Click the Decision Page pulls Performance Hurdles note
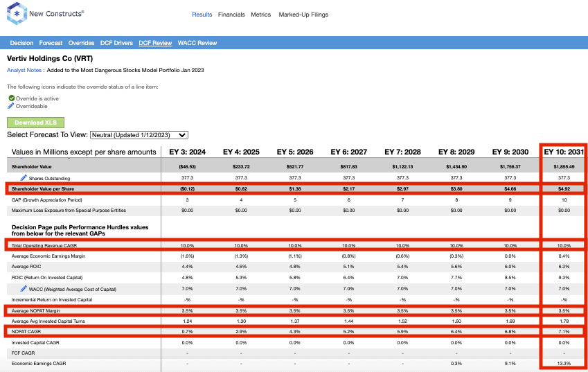588x372 pixels. tap(80, 230)
